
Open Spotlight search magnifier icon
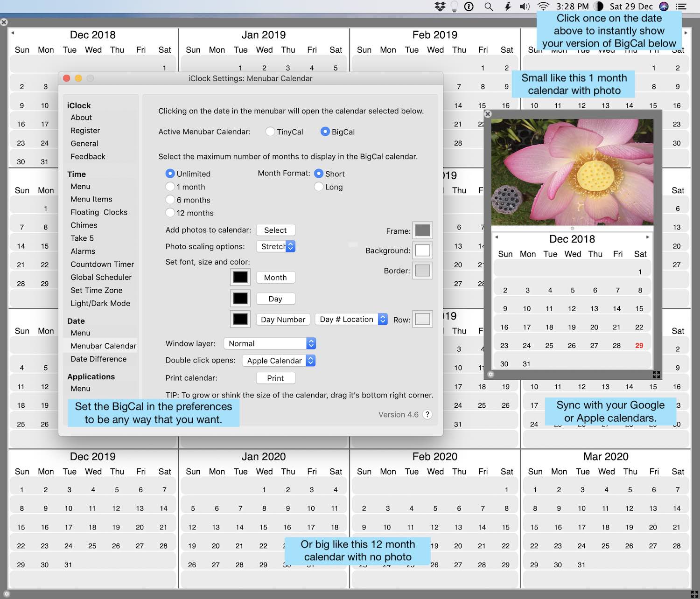click(x=489, y=7)
